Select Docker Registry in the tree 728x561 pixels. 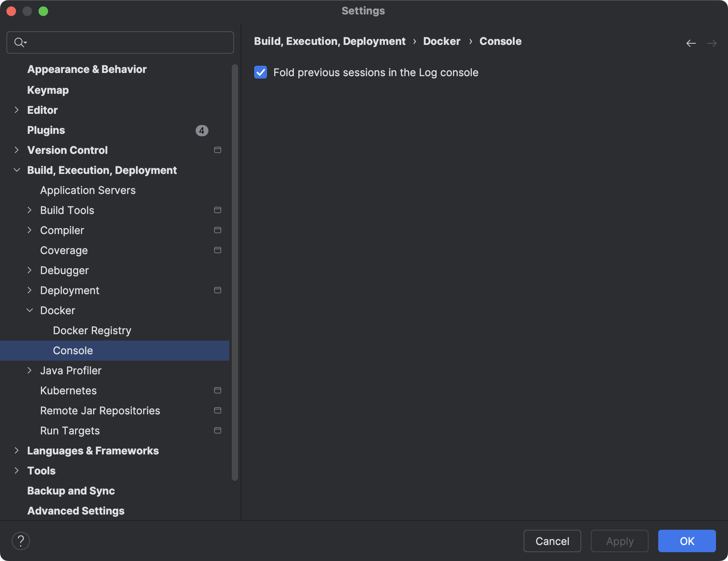[92, 331]
